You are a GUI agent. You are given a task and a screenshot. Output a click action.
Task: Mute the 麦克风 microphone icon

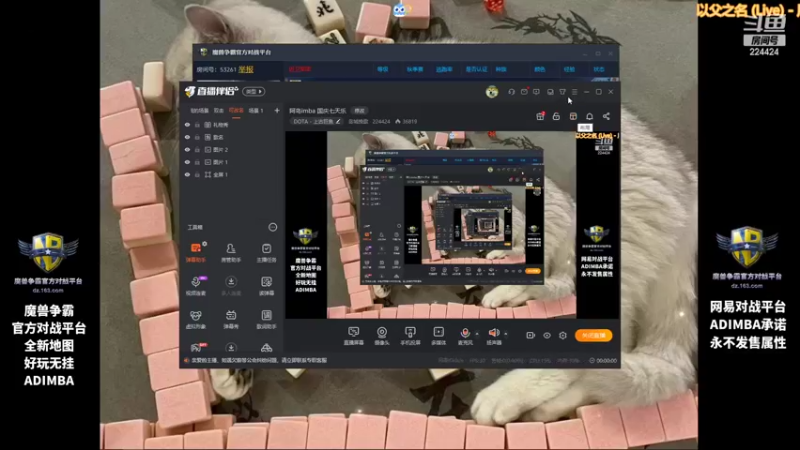[x=465, y=333]
